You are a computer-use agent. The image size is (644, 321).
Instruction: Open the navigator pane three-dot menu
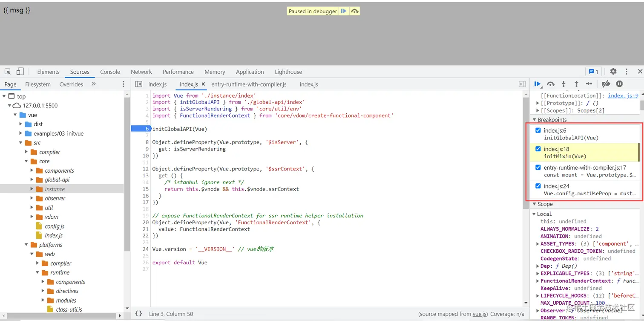click(124, 84)
